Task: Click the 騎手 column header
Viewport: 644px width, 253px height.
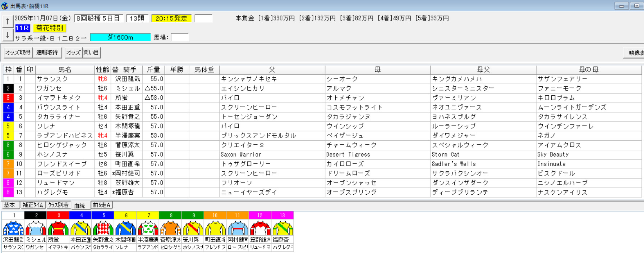Action: click(x=130, y=70)
